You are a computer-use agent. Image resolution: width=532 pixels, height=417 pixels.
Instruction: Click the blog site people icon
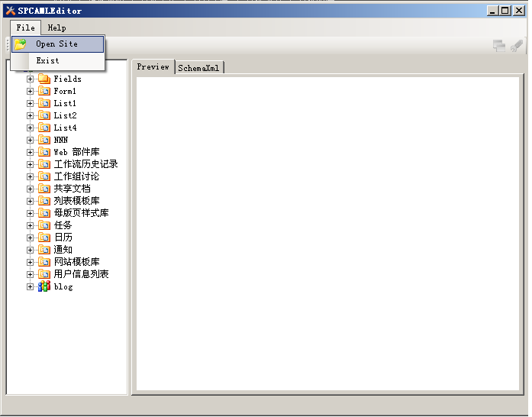click(44, 286)
